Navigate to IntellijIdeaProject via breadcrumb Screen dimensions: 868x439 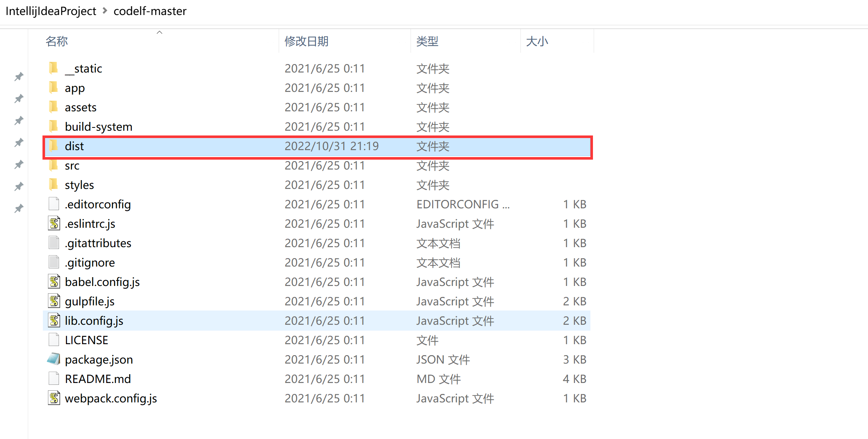51,11
